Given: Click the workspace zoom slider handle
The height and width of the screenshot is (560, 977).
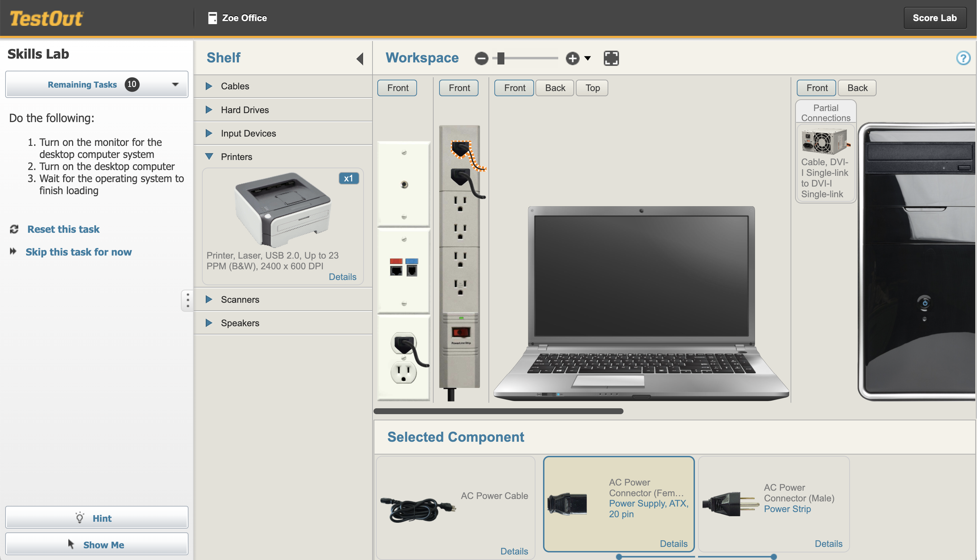Looking at the screenshot, I should 501,59.
